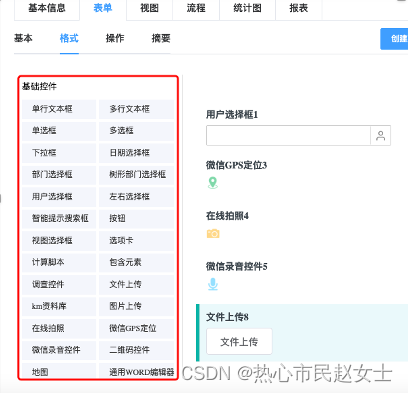This screenshot has width=408, height=393.
Task: Select the 在线拍照4 field label
Action: tap(227, 216)
